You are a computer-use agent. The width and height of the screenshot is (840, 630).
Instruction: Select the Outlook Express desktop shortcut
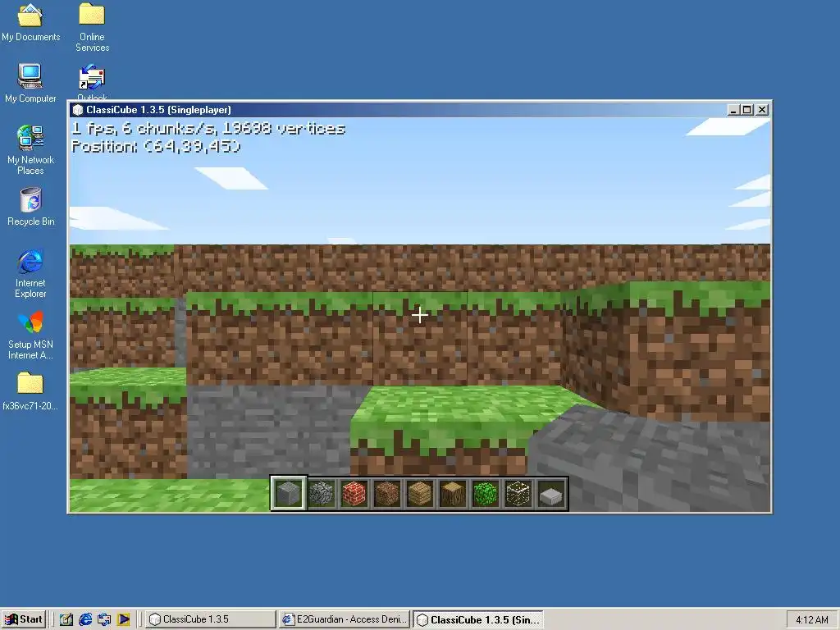(x=92, y=82)
